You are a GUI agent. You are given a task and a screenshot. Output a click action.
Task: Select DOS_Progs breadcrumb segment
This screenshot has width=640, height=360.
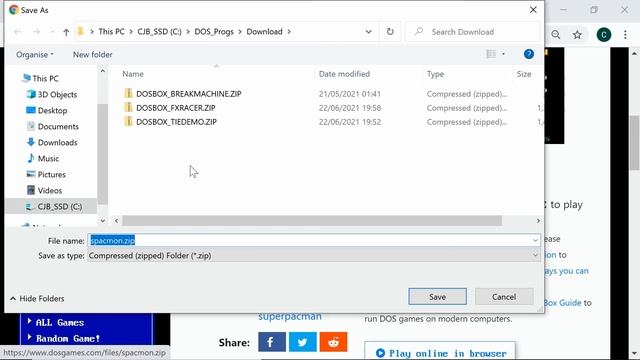[x=214, y=31]
